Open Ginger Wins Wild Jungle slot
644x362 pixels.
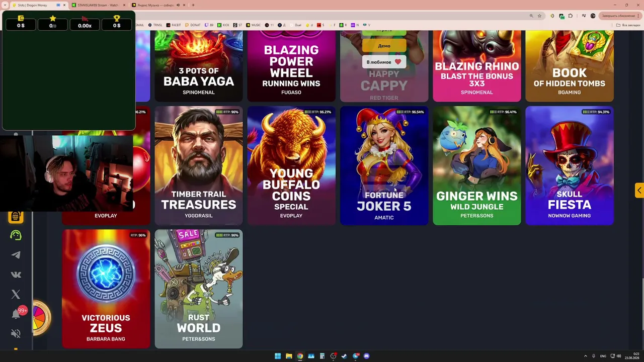pyautogui.click(x=477, y=165)
